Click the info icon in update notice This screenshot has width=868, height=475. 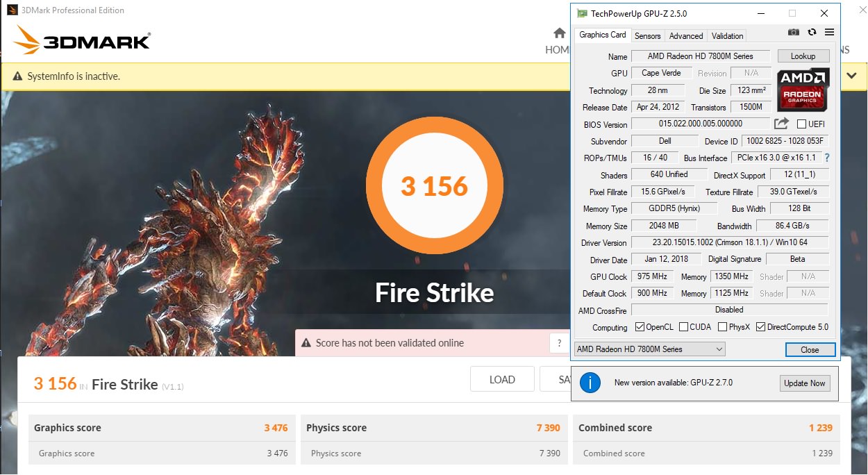coord(590,382)
